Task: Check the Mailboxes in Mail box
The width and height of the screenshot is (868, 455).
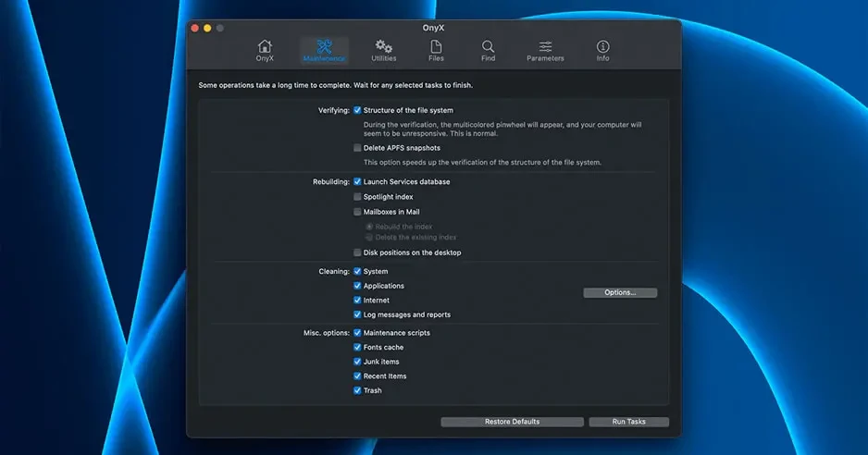Action: click(358, 212)
